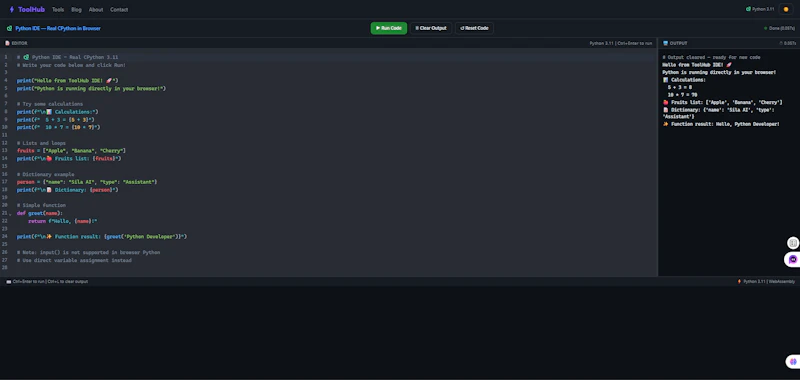
Task: Click line number 1 in the gutter
Action: pos(5,57)
